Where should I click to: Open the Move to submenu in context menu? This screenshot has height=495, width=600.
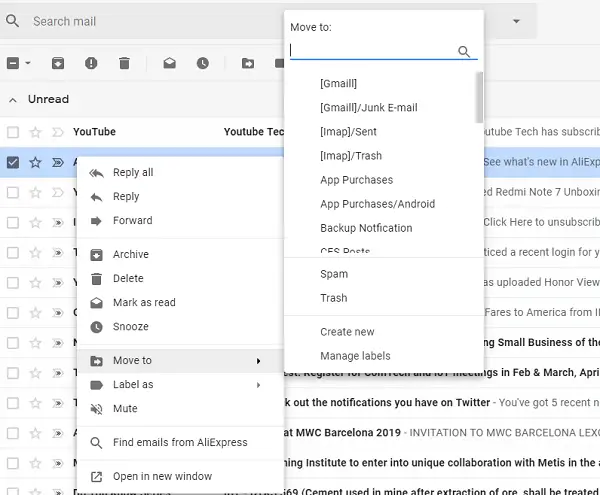click(180, 361)
